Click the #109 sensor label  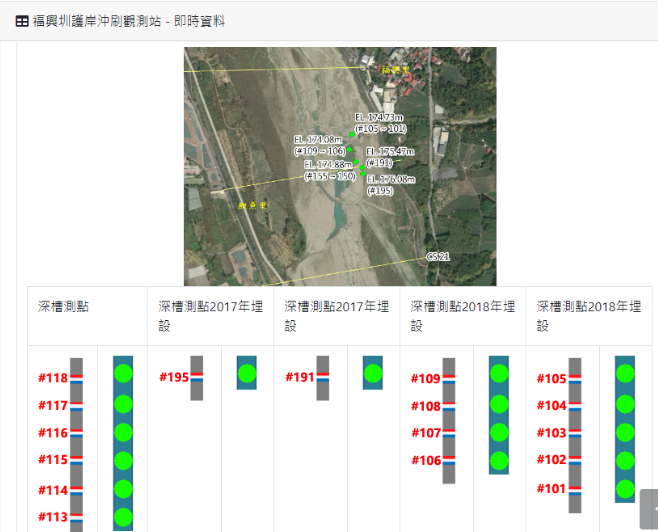tap(426, 379)
